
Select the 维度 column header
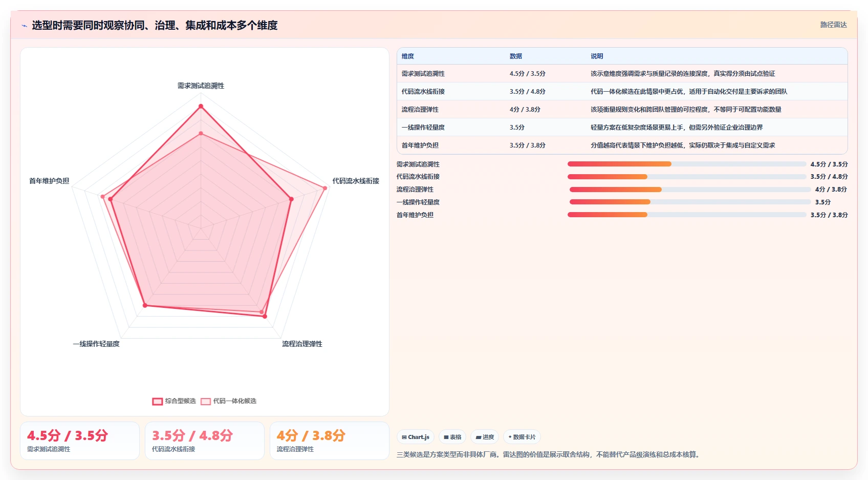coord(408,56)
